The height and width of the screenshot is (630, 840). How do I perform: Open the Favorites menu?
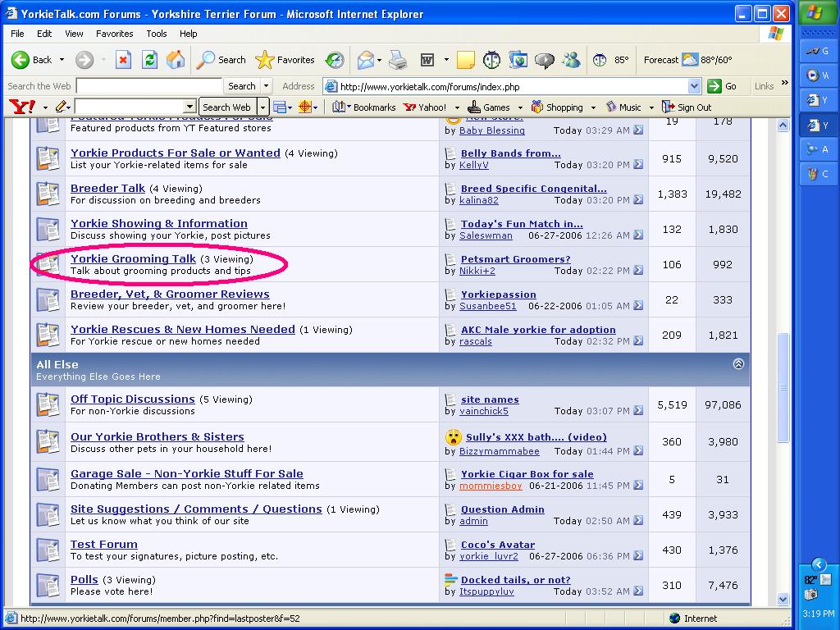(114, 34)
